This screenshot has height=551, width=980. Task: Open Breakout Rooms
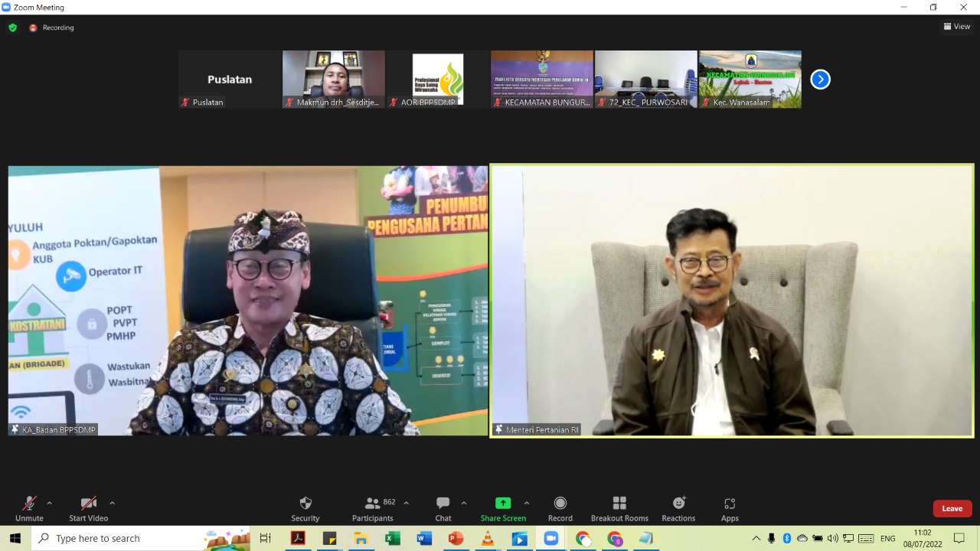(x=619, y=508)
